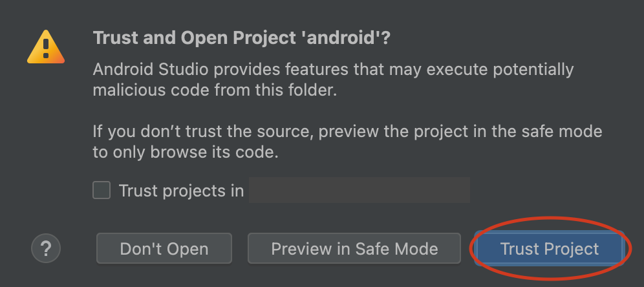Enable the Trust projects in checkbox
Viewport: 644px width, 287px height.
[x=102, y=191]
